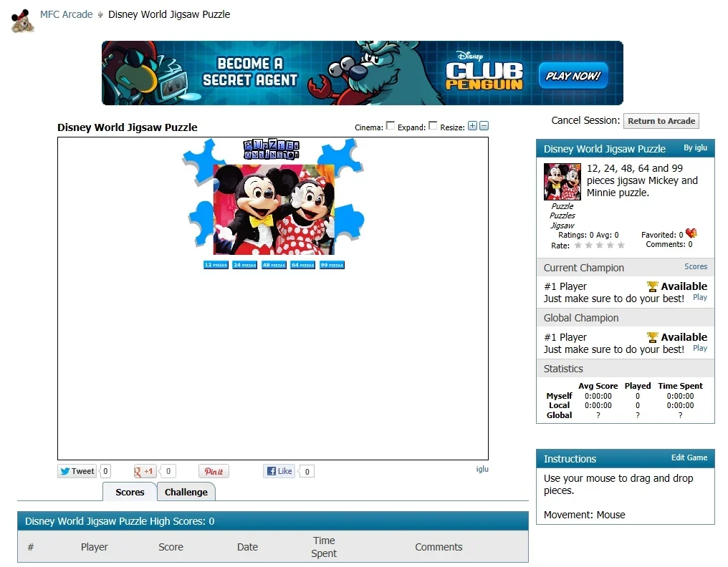Click the Tweet count bubble
Viewport: 728px width, 567px height.
tap(105, 471)
